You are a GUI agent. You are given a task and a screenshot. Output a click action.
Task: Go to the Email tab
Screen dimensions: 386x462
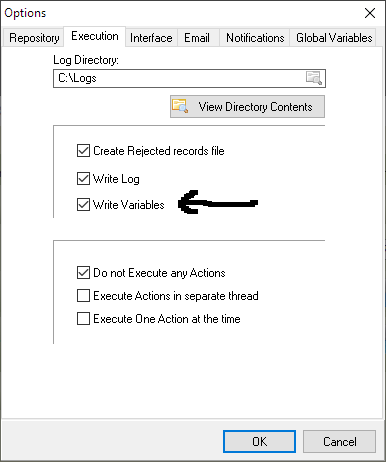pyautogui.click(x=197, y=38)
